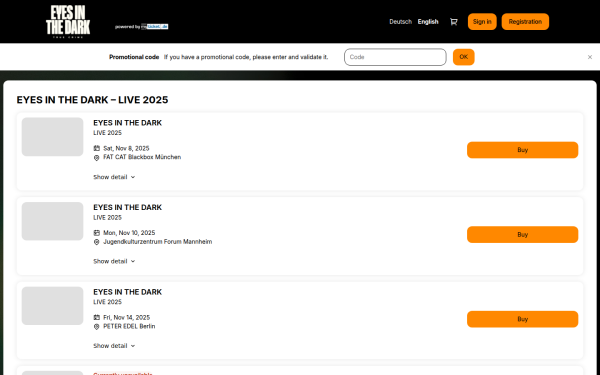
Task: Click calendar icon beside Sat, Nov 8, 2025
Action: [96, 148]
